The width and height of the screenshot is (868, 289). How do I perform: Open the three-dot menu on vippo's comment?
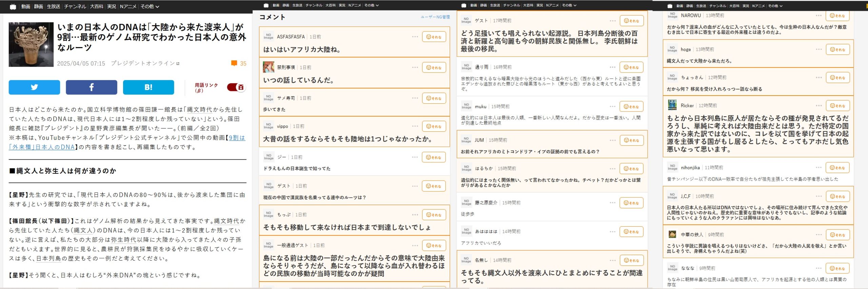(x=415, y=126)
